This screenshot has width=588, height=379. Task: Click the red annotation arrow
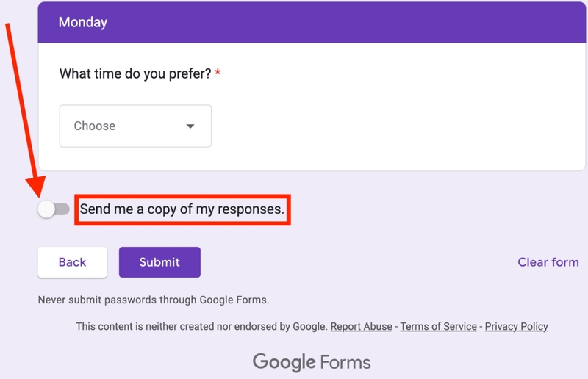point(22,110)
